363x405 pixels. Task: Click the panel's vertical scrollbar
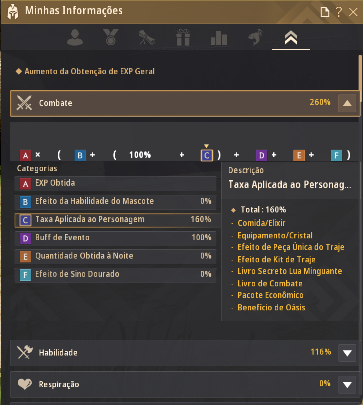tap(360, 79)
